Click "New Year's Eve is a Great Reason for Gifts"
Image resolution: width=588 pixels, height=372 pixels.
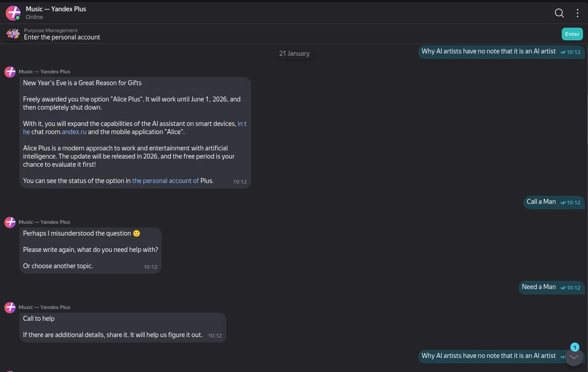(x=82, y=83)
